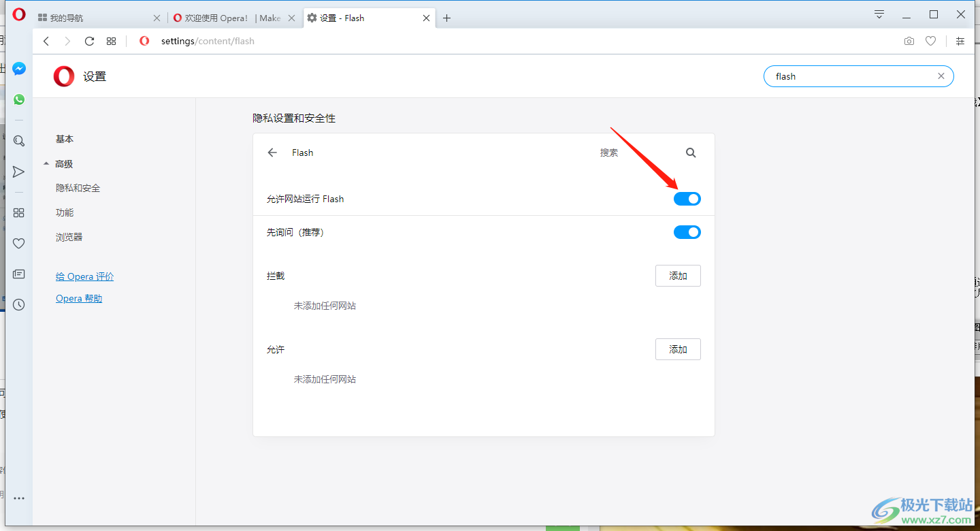Open 给 Opera 评价 link
The image size is (980, 531).
85,276
